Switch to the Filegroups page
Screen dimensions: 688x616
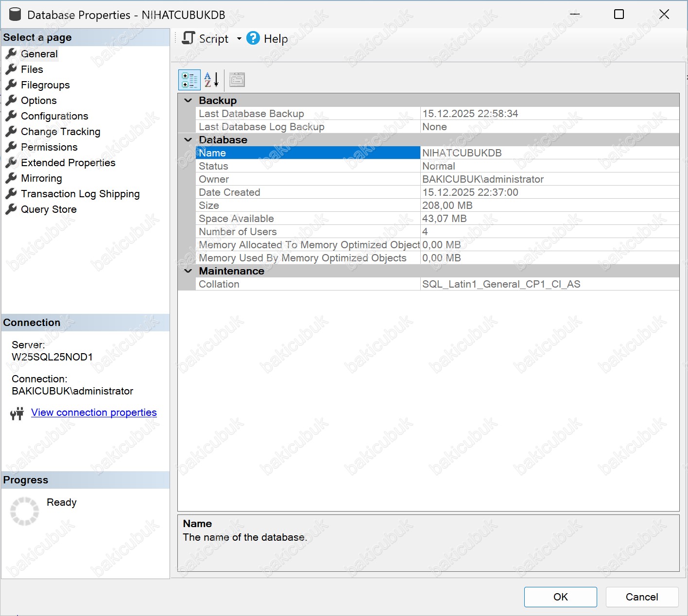pyautogui.click(x=45, y=85)
